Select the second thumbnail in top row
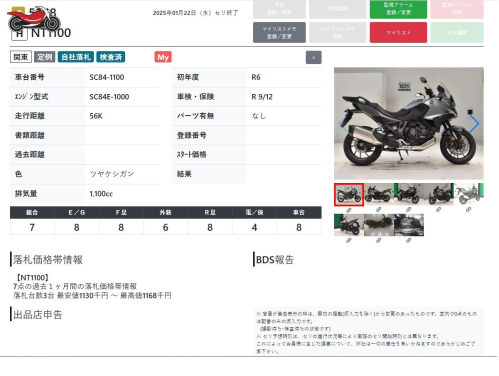This screenshot has height=376, width=499. (379, 194)
